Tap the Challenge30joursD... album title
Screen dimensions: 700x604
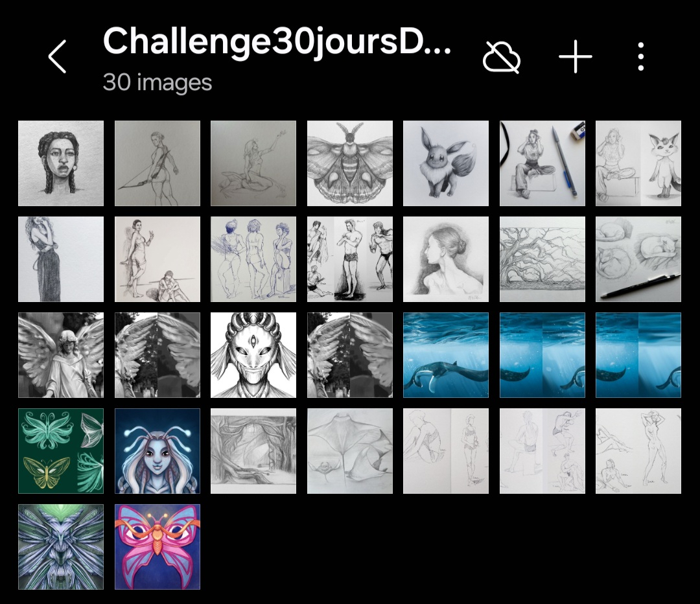pos(277,41)
